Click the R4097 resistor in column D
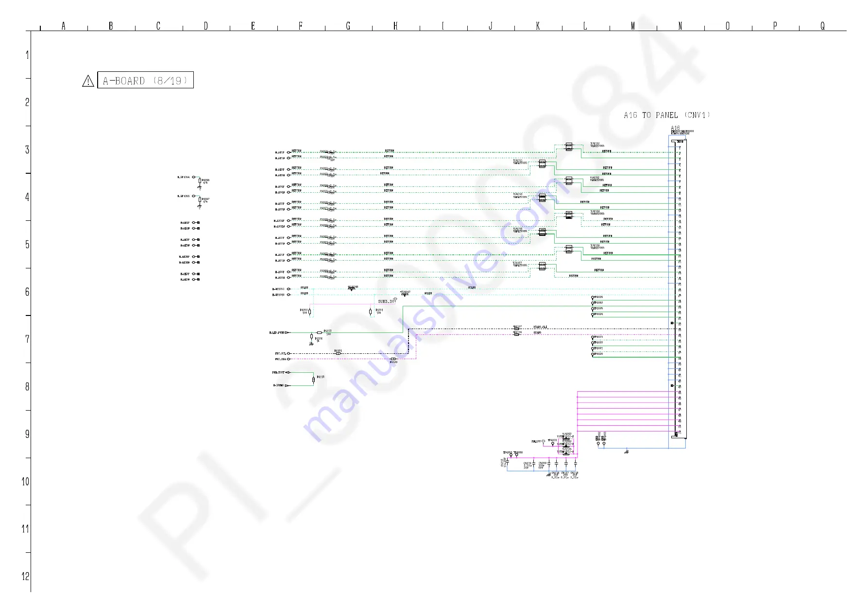Screen dimensions: 868x613 pyautogui.click(x=200, y=200)
